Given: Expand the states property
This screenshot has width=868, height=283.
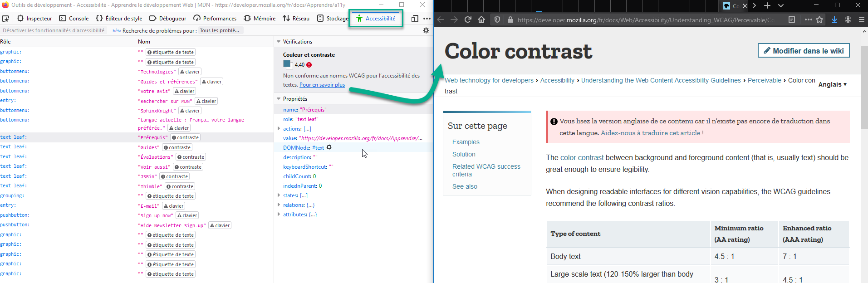Looking at the screenshot, I should [279, 195].
